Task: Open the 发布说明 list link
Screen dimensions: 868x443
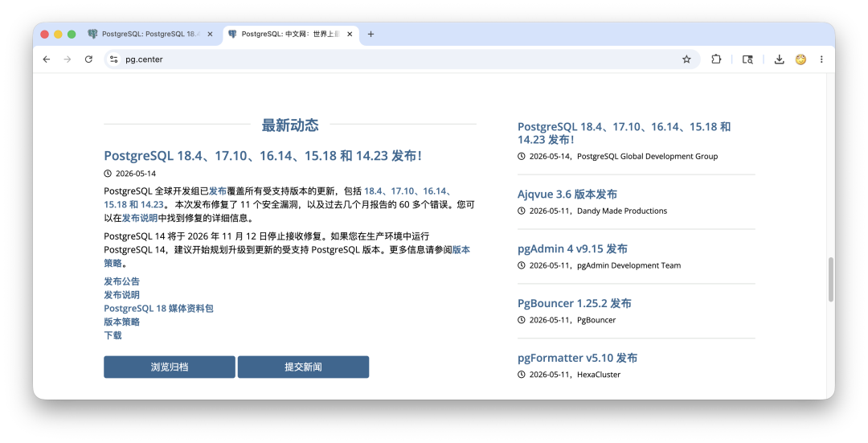Action: click(x=122, y=295)
